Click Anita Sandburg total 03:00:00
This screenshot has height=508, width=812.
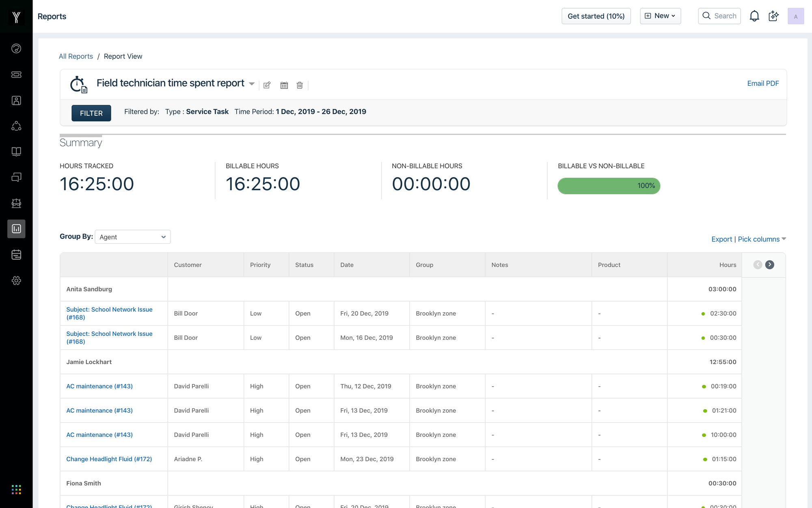pos(722,289)
